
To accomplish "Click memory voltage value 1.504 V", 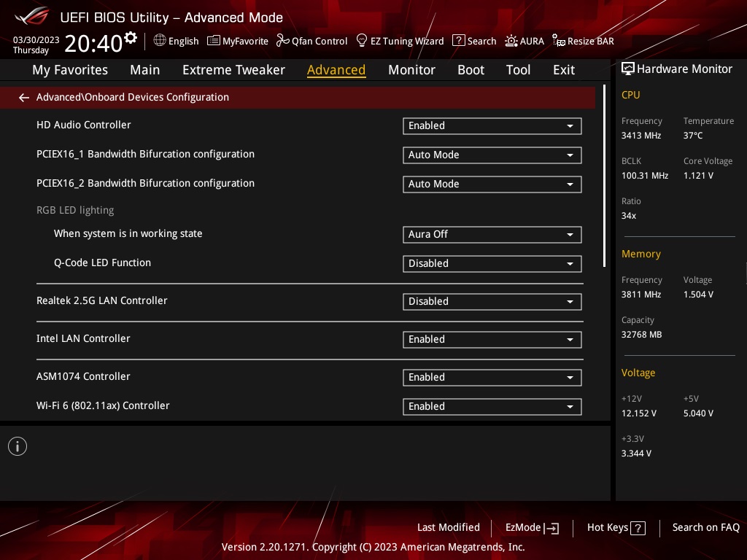I will [x=698, y=295].
